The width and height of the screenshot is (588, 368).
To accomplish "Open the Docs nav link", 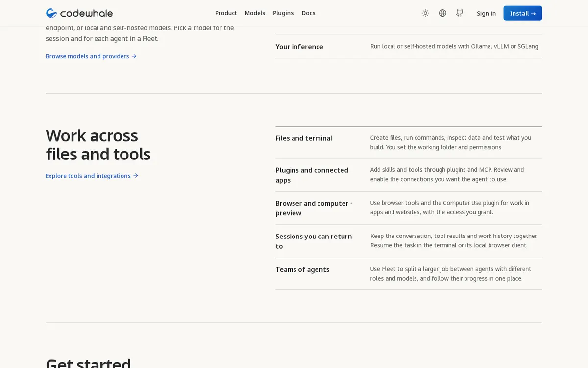I will [x=308, y=13].
